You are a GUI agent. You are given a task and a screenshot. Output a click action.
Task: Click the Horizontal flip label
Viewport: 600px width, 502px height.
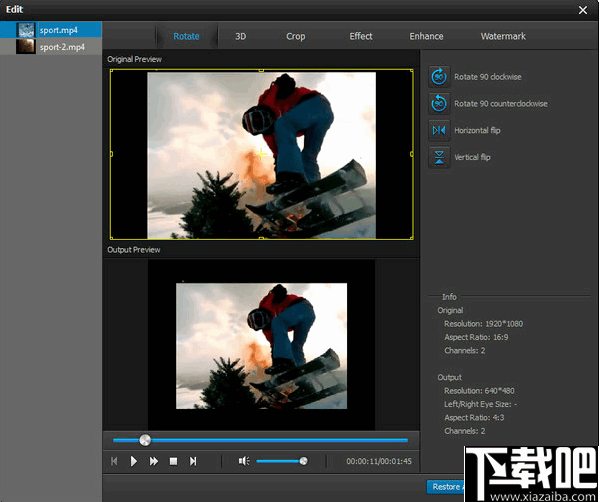coord(478,130)
